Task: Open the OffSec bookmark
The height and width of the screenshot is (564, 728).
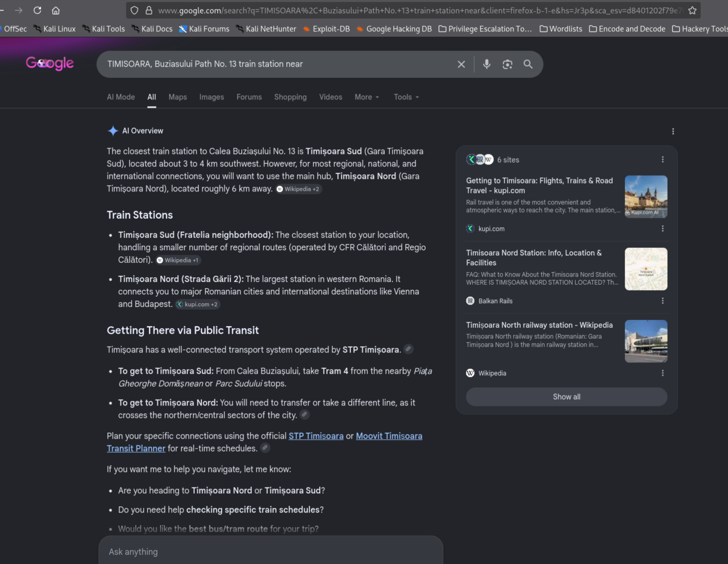Action: (13, 29)
